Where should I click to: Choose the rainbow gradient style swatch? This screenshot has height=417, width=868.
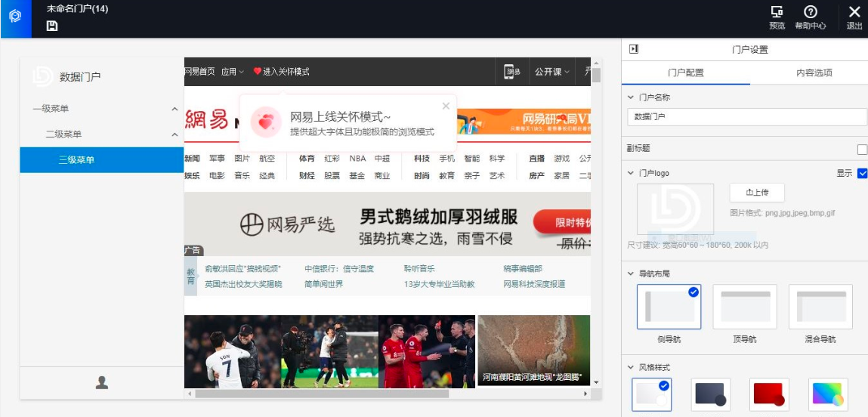pos(828,394)
